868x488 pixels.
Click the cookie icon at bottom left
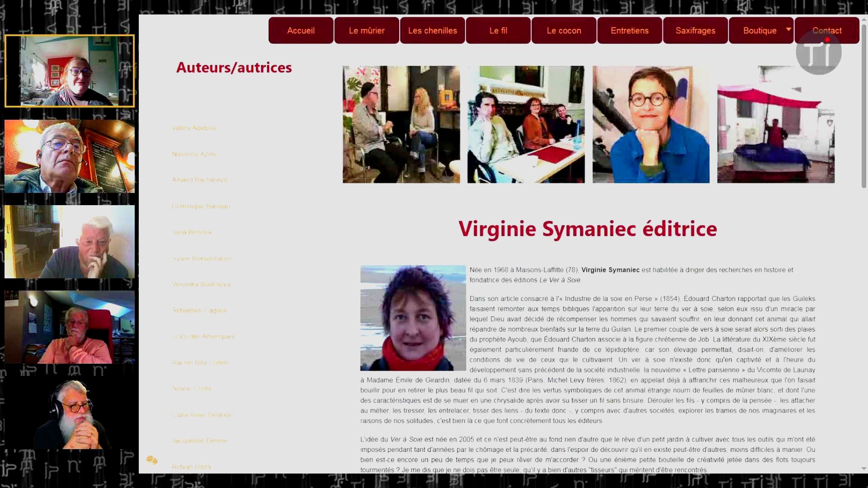click(x=152, y=460)
